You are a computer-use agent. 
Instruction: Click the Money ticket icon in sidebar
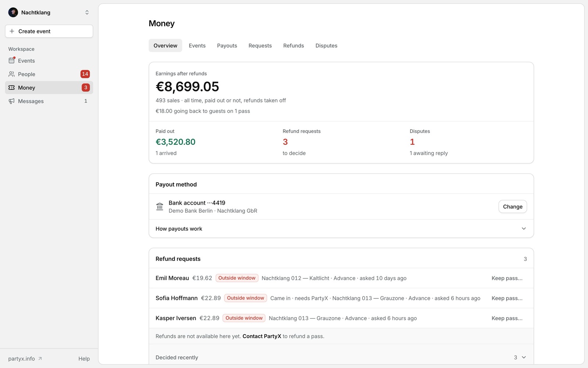point(12,88)
